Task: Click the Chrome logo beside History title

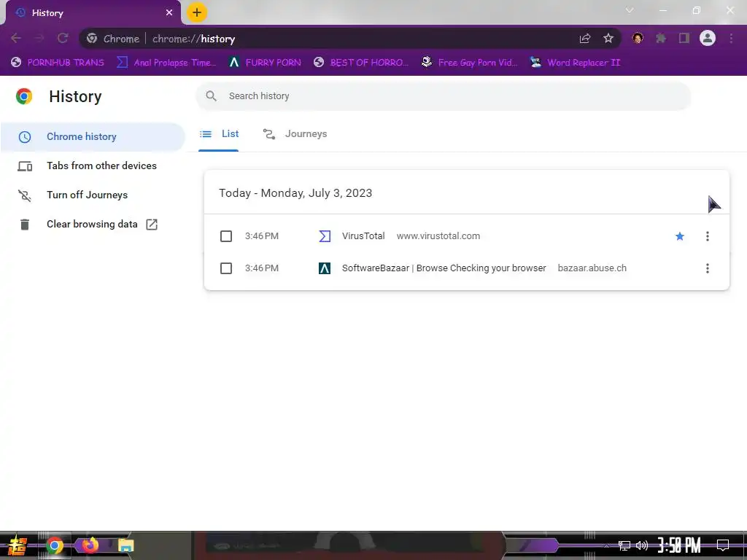Action: click(24, 96)
